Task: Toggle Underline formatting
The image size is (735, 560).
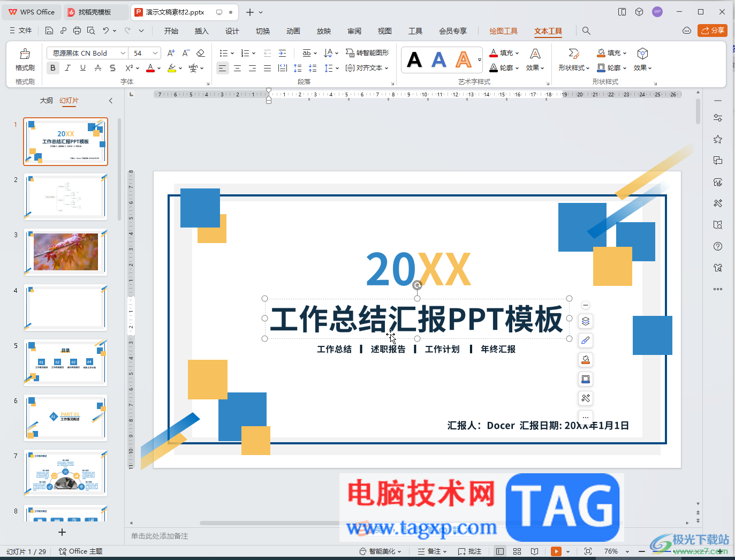Action: (82, 68)
